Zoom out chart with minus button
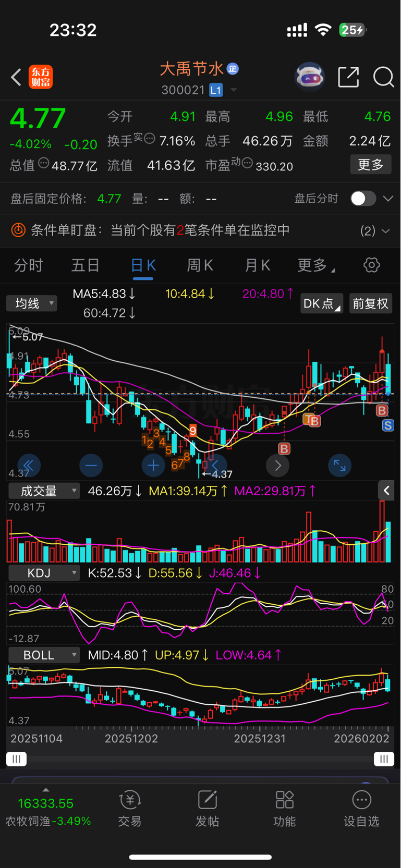The height and width of the screenshot is (868, 401). point(91,466)
